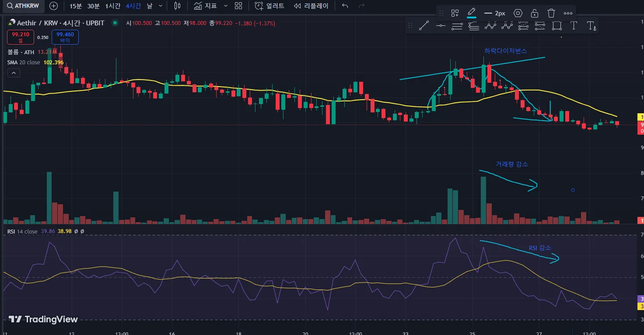Click the add symbol plus icon
644x335 pixels.
53,6
